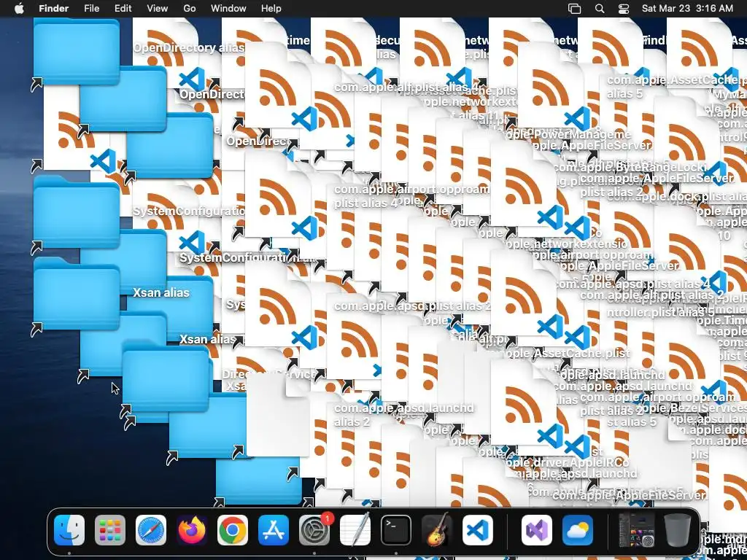This screenshot has width=747, height=560.
Task: Select the label com.apple.alf.plist alias 2
Action: coord(652,295)
